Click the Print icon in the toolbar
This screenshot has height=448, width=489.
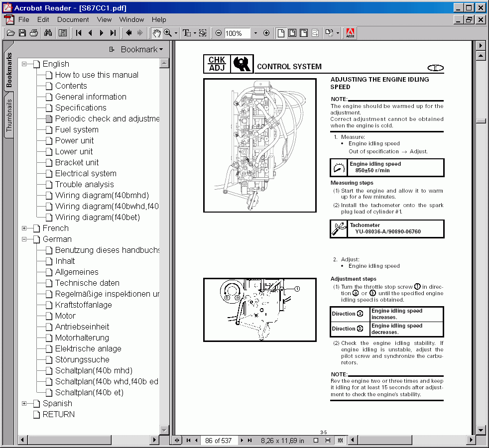(x=34, y=33)
